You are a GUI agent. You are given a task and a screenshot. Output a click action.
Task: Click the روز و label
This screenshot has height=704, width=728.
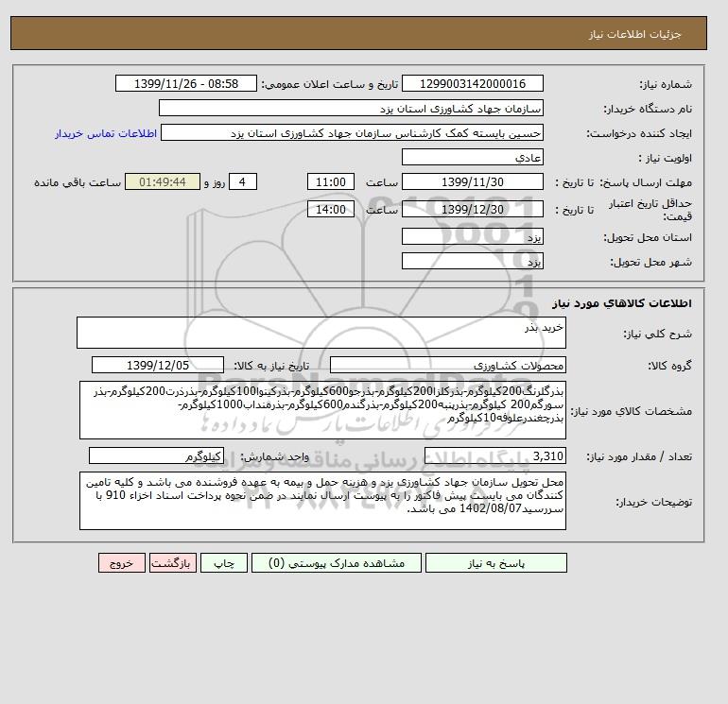(215, 182)
